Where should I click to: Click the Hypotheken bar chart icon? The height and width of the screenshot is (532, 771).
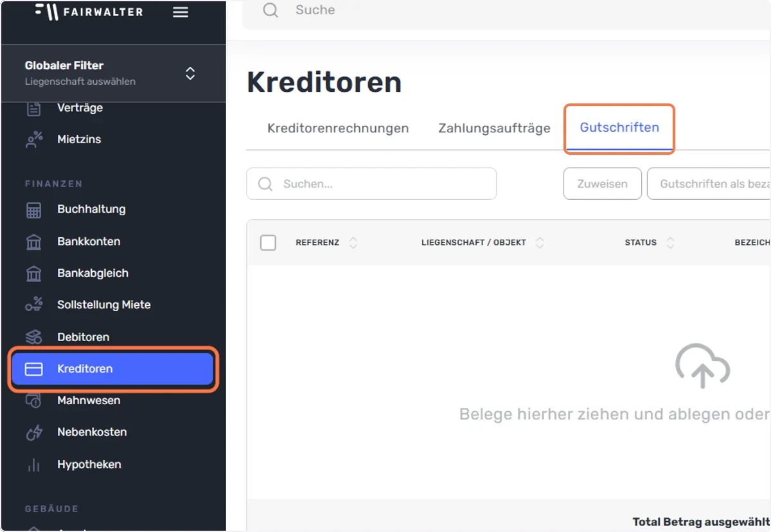tap(33, 465)
